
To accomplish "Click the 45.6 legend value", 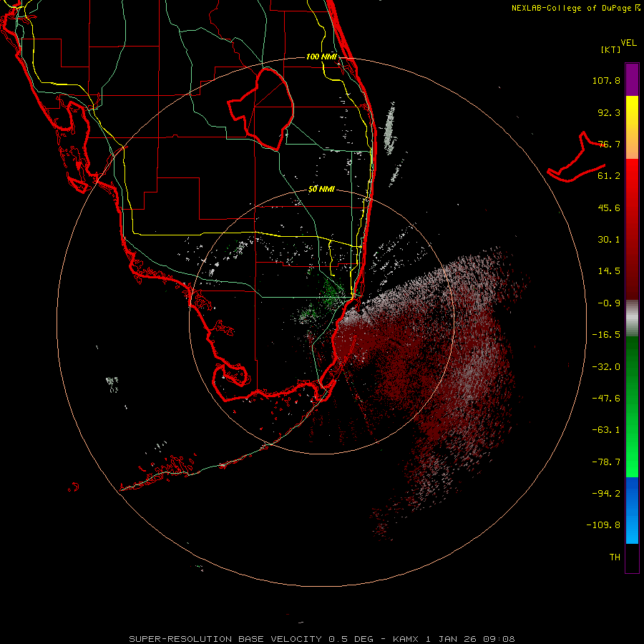I will pos(609,208).
